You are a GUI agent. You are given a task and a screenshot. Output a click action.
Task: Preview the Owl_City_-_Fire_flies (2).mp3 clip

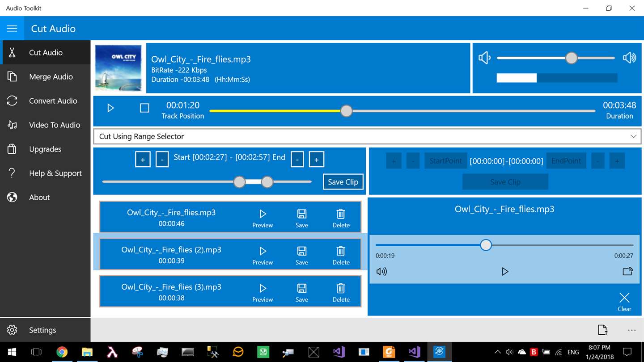(263, 255)
